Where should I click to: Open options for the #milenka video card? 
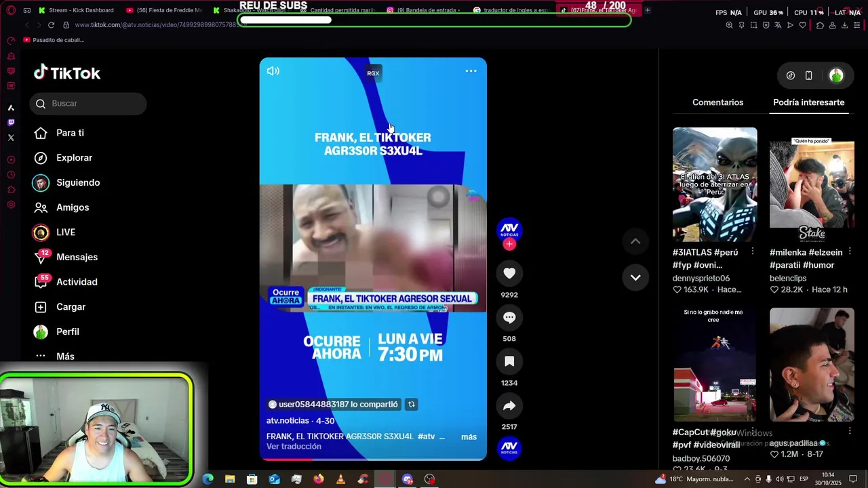click(x=850, y=251)
